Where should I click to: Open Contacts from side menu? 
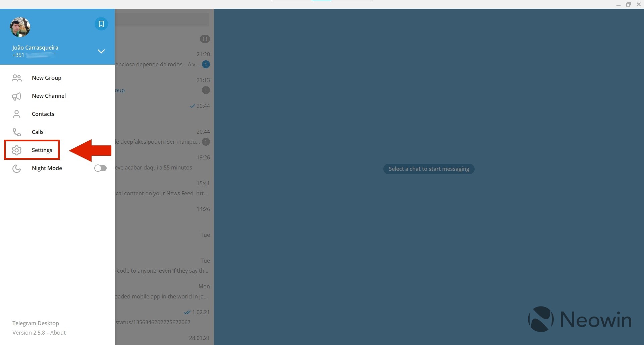point(43,114)
